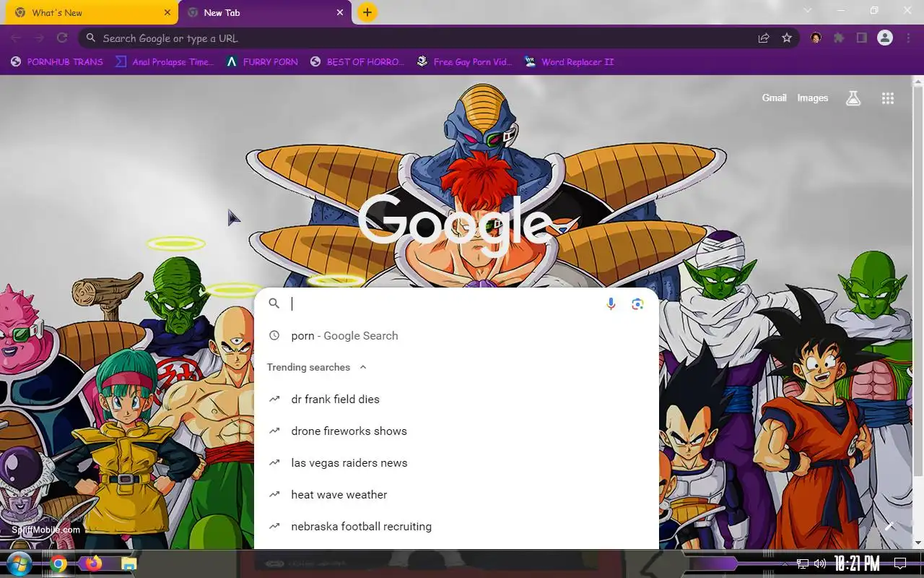Open the Extensions puzzle piece menu
Screen dimensions: 924x578
(839, 38)
